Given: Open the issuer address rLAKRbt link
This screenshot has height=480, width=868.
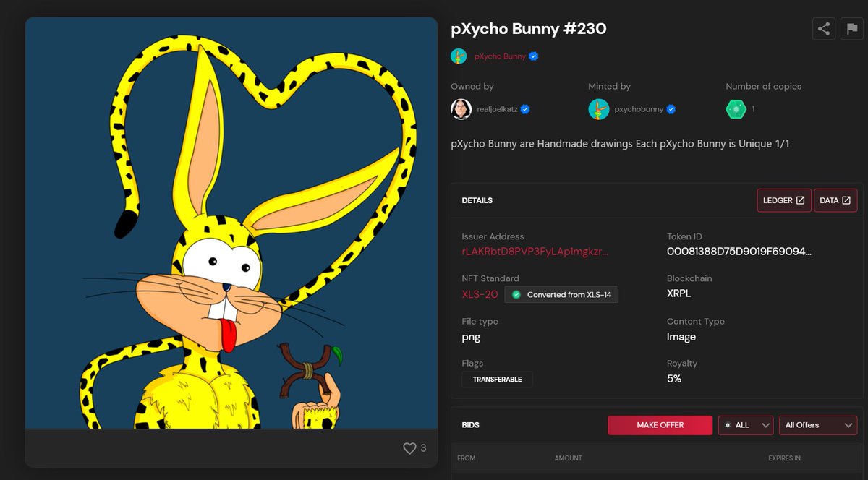Looking at the screenshot, I should tap(535, 252).
